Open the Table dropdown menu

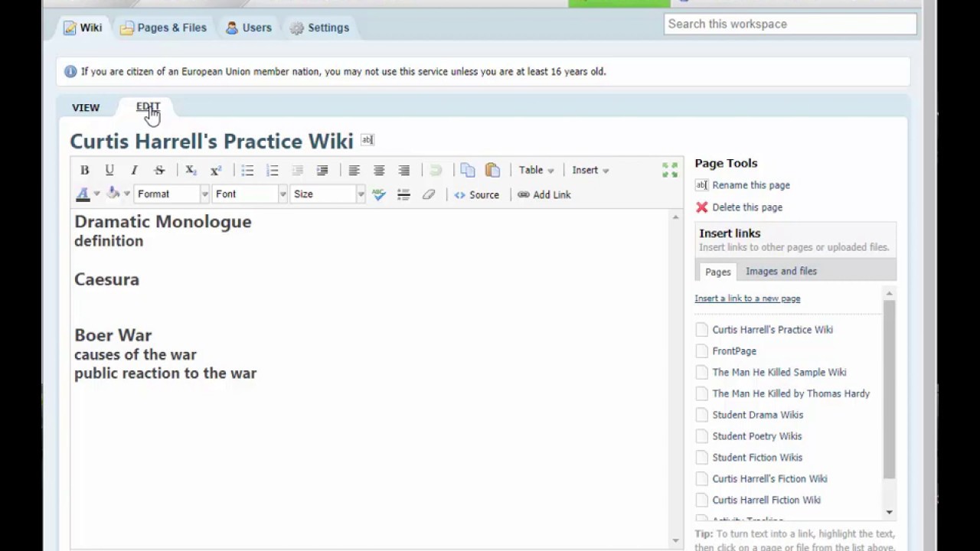coord(536,170)
